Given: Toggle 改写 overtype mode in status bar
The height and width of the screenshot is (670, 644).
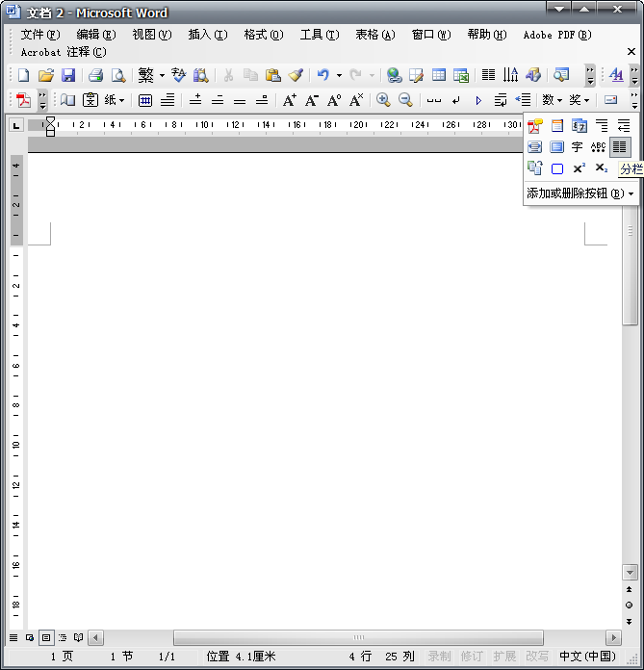Looking at the screenshot, I should [537, 657].
